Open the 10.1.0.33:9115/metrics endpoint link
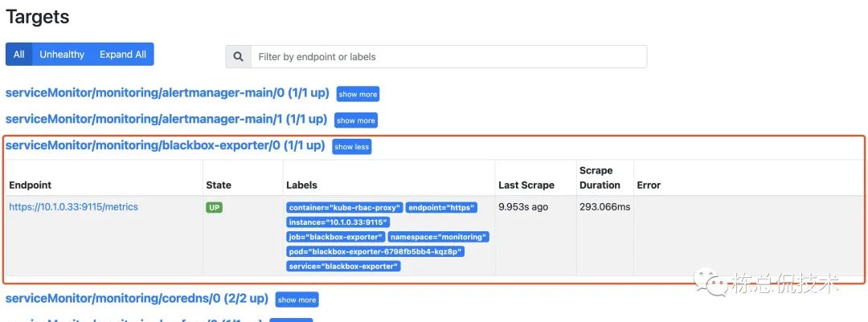 pos(74,207)
